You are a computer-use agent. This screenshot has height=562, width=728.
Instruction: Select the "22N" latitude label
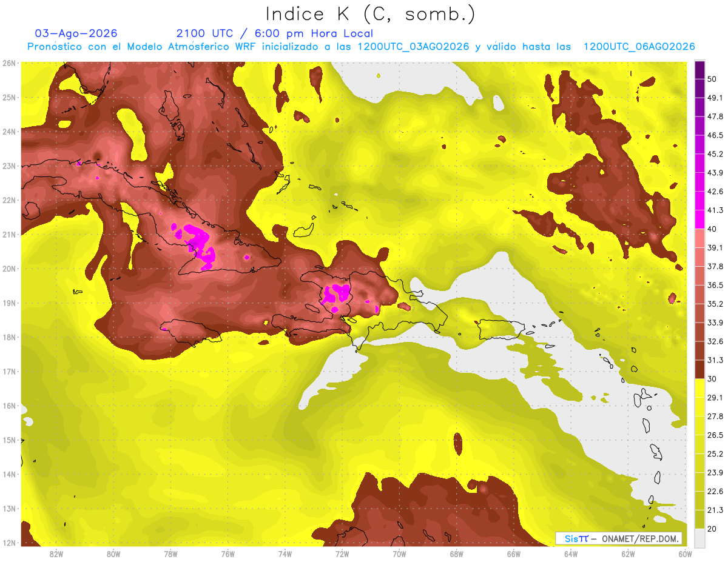(x=9, y=200)
